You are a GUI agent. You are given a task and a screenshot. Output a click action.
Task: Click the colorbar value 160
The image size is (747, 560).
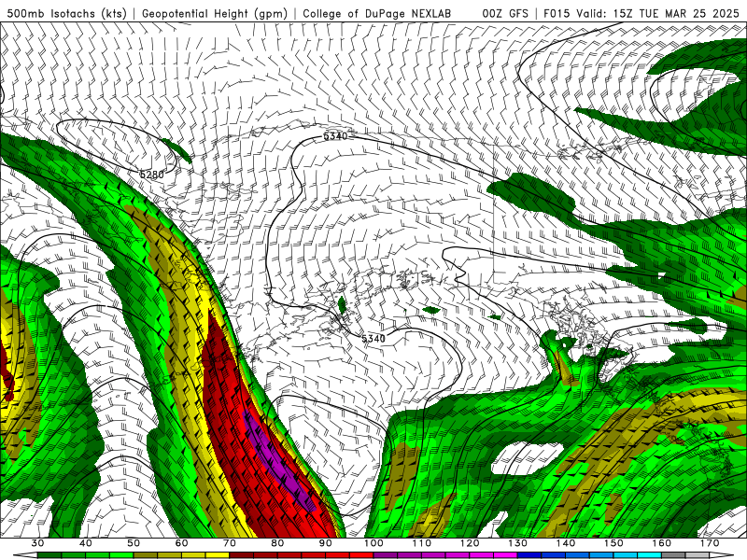(662, 543)
